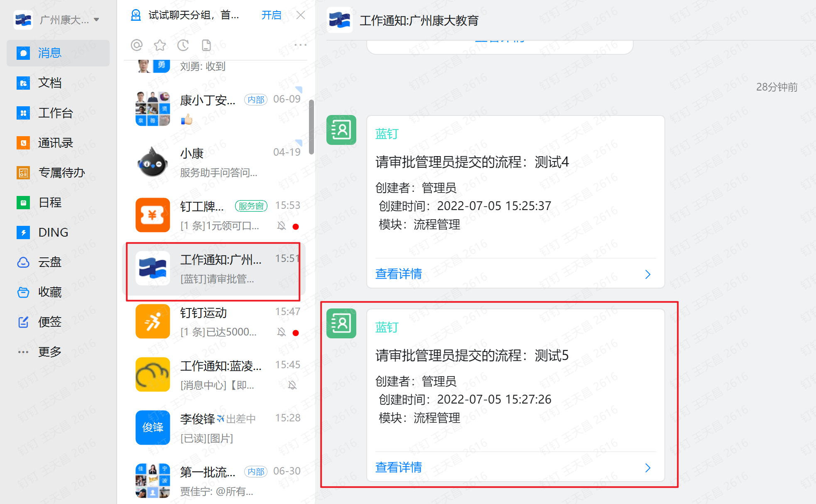
Task: Click the DING lightning icon
Action: click(x=23, y=232)
